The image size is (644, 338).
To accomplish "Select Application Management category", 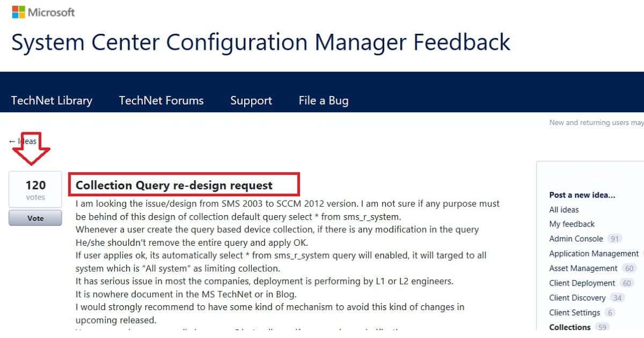I will click(594, 253).
